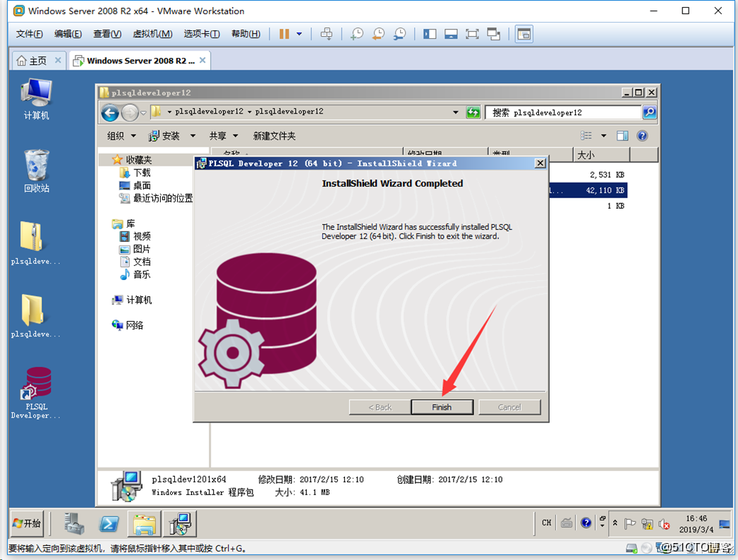
Task: Select the PLSQL Developer desktop shortcut
Action: 36,394
